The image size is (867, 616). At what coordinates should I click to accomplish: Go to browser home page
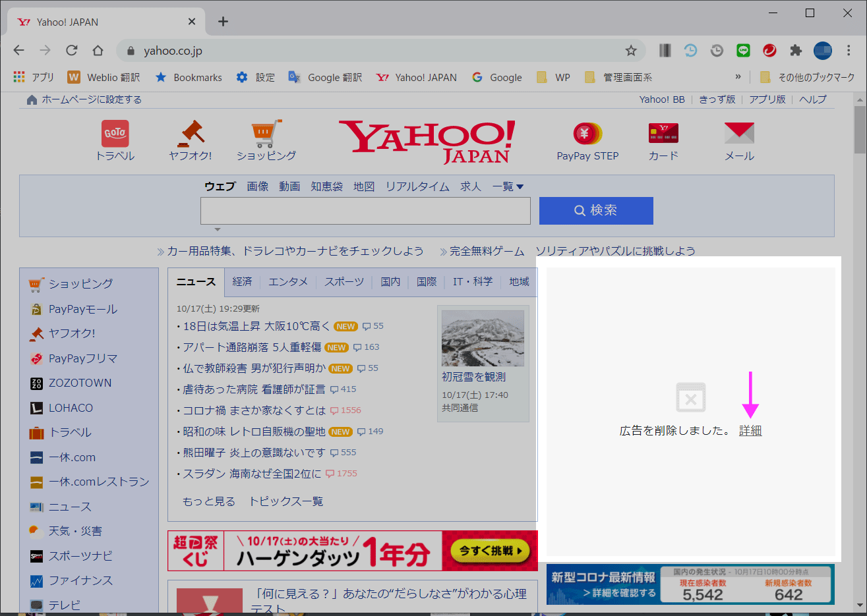point(98,51)
